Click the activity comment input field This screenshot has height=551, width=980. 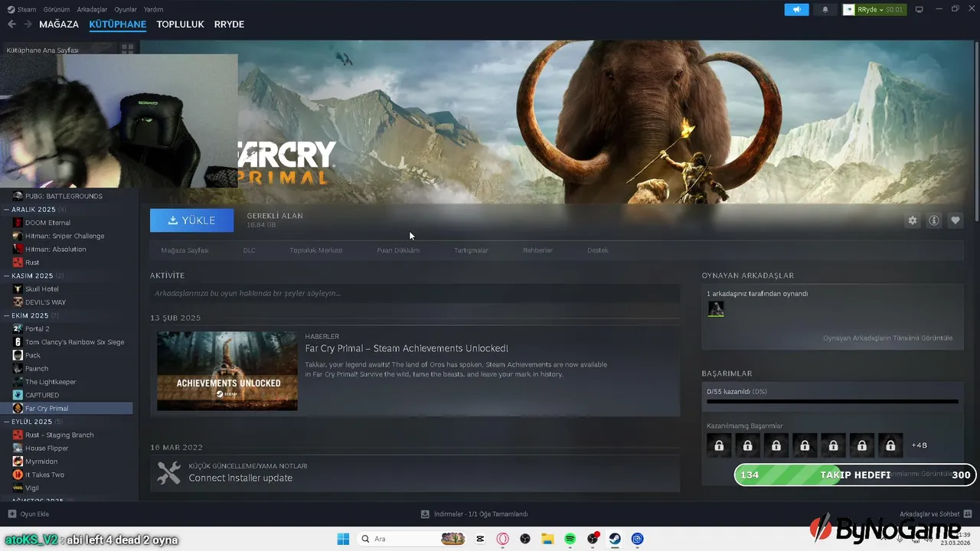[x=415, y=293]
